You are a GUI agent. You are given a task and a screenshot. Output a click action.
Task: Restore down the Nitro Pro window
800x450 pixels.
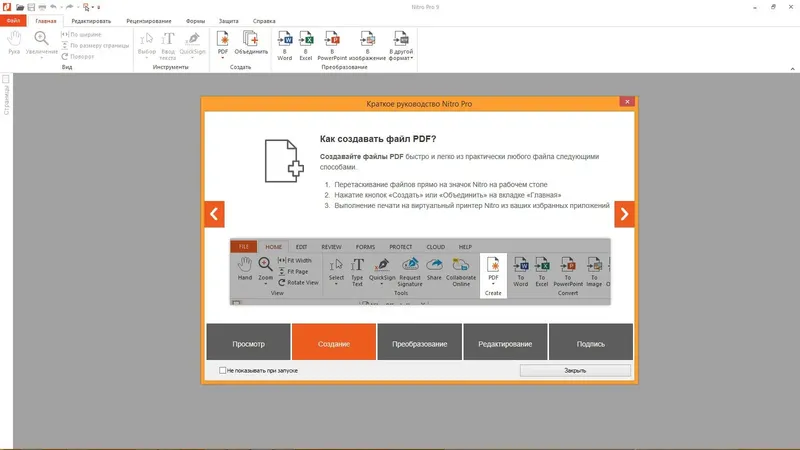[773, 7]
